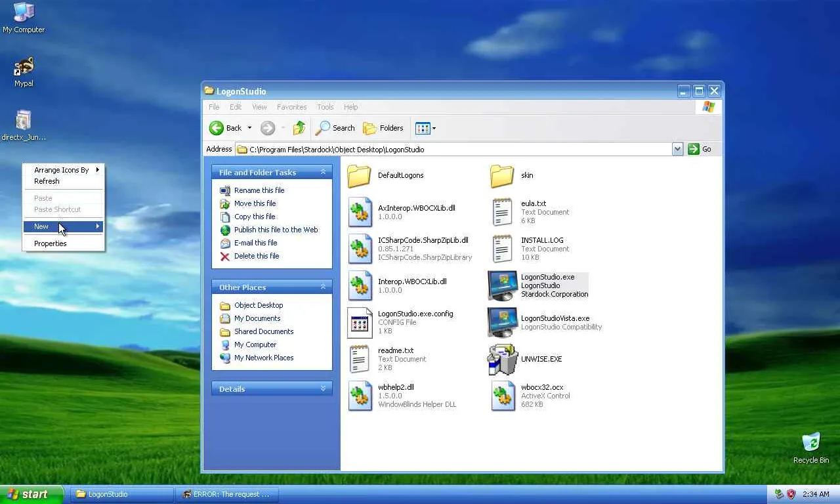Collapse the File and Folder Tasks panel
Screen dimensions: 840x504
pyautogui.click(x=323, y=172)
